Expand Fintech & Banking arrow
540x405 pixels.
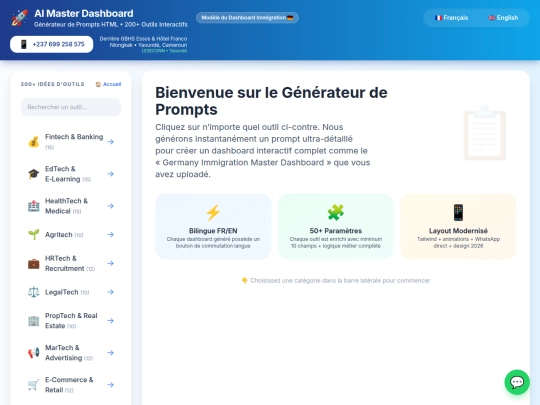(110, 142)
